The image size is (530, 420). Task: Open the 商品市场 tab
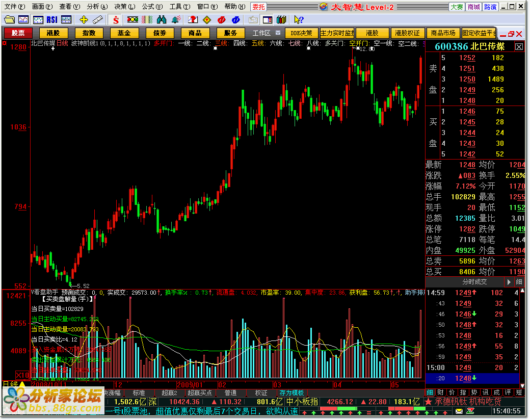(x=443, y=33)
